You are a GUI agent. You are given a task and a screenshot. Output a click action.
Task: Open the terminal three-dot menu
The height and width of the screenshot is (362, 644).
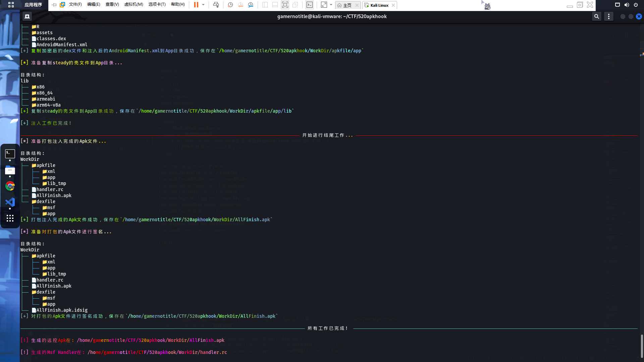(x=609, y=16)
